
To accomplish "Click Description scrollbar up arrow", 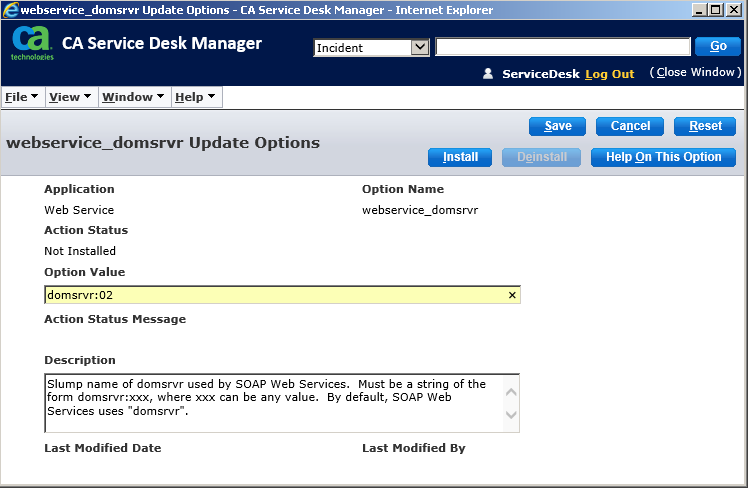I will pyautogui.click(x=511, y=392).
